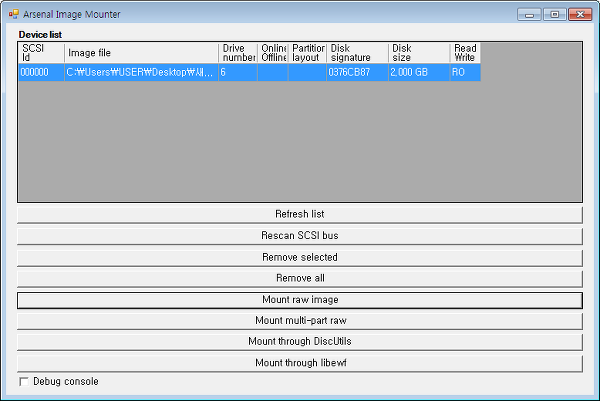The width and height of the screenshot is (600, 401).
Task: Click the Read Write column header
Action: click(465, 53)
